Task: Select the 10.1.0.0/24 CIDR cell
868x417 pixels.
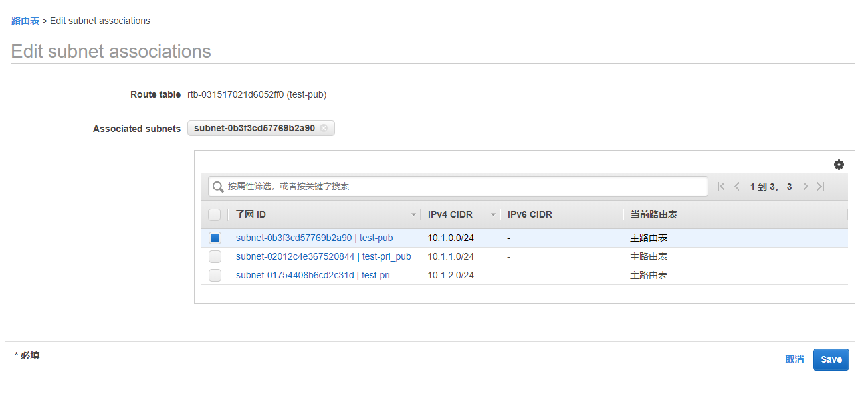Action: point(451,238)
